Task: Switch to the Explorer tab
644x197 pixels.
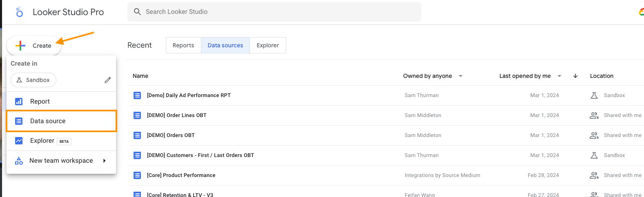Action: coord(267,45)
